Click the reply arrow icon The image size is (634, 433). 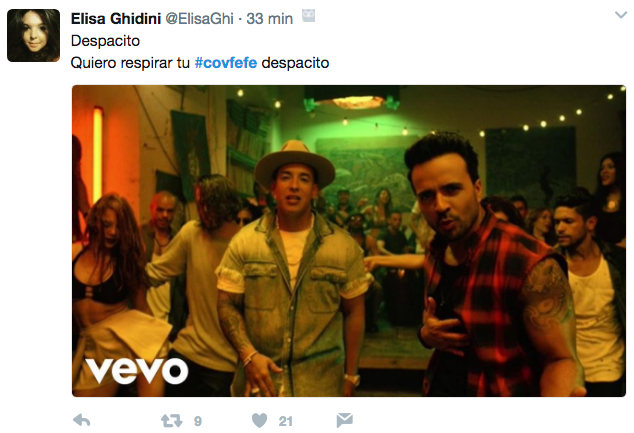(82, 420)
